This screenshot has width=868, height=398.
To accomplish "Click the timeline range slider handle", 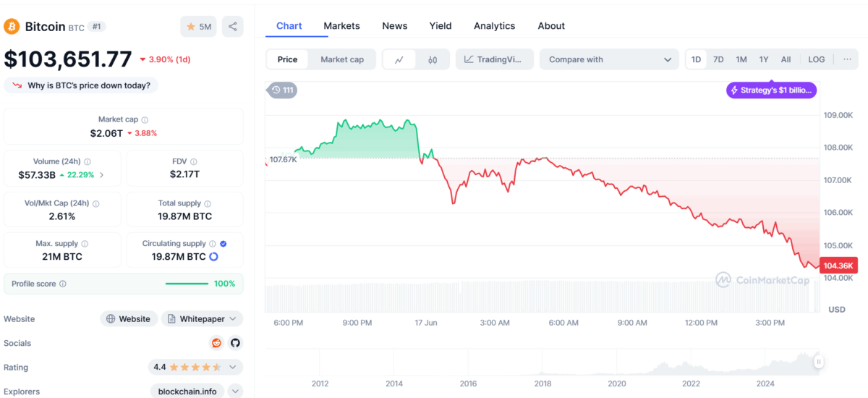I will (x=819, y=361).
